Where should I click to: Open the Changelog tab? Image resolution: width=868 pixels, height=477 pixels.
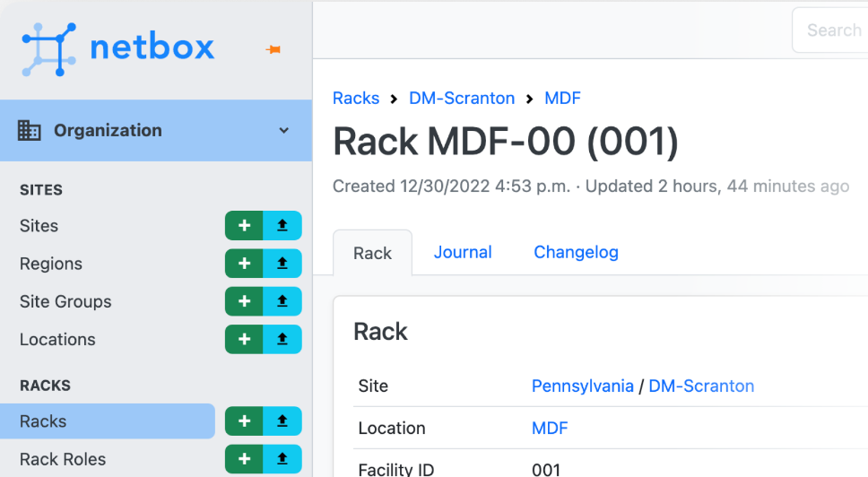click(x=576, y=252)
